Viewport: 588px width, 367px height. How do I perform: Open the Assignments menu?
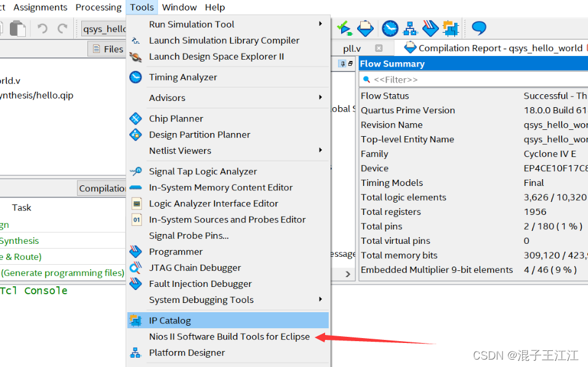point(40,7)
